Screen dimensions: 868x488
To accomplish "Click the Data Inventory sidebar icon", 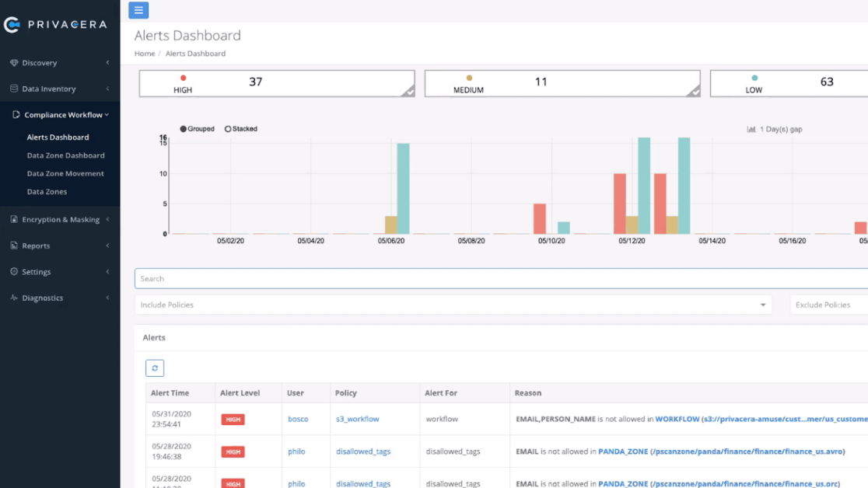I will point(13,89).
